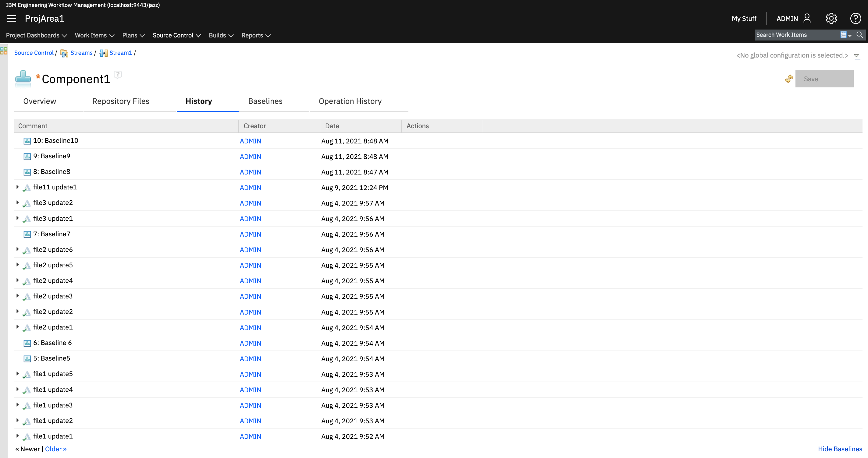Click the mini dashboard icon at left edge
This screenshot has width=868, height=458.
coord(4,51)
